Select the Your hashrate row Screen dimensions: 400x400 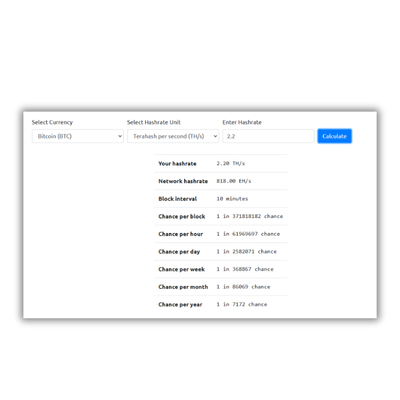(x=220, y=163)
